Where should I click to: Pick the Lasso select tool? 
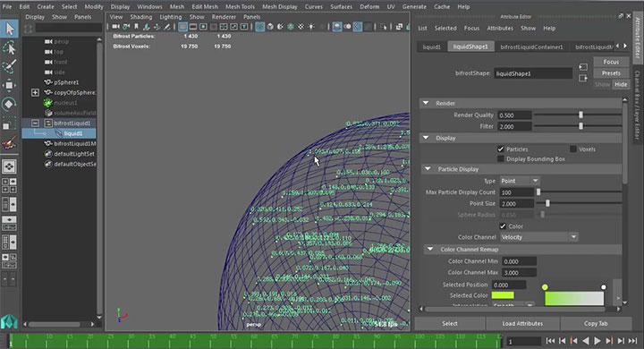[x=9, y=47]
